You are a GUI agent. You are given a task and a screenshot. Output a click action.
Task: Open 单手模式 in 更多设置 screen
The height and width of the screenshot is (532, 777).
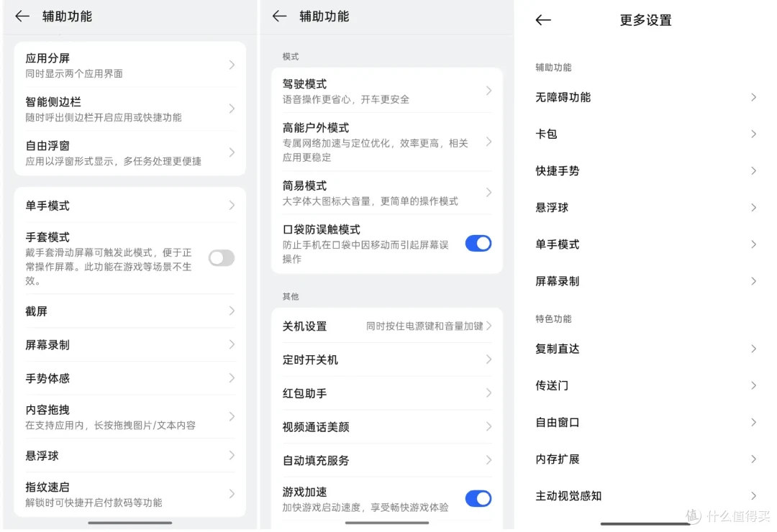point(645,244)
